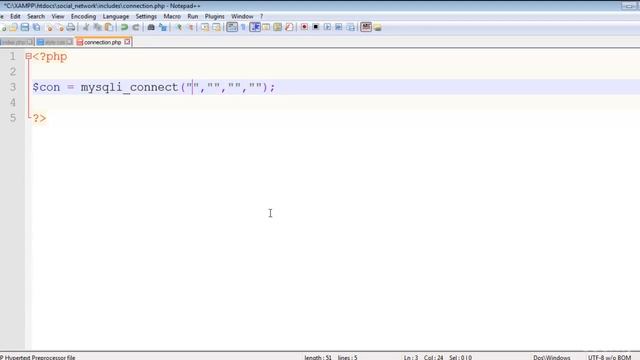Image resolution: width=640 pixels, height=360 pixels.
Task: Play back recorded macro icon
Action: coord(327,27)
